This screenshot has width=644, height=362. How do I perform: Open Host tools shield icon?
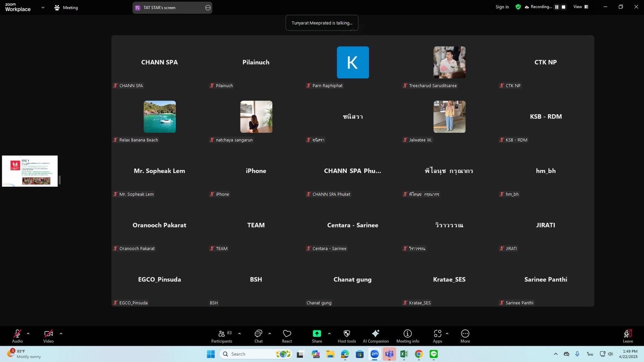coord(347,336)
